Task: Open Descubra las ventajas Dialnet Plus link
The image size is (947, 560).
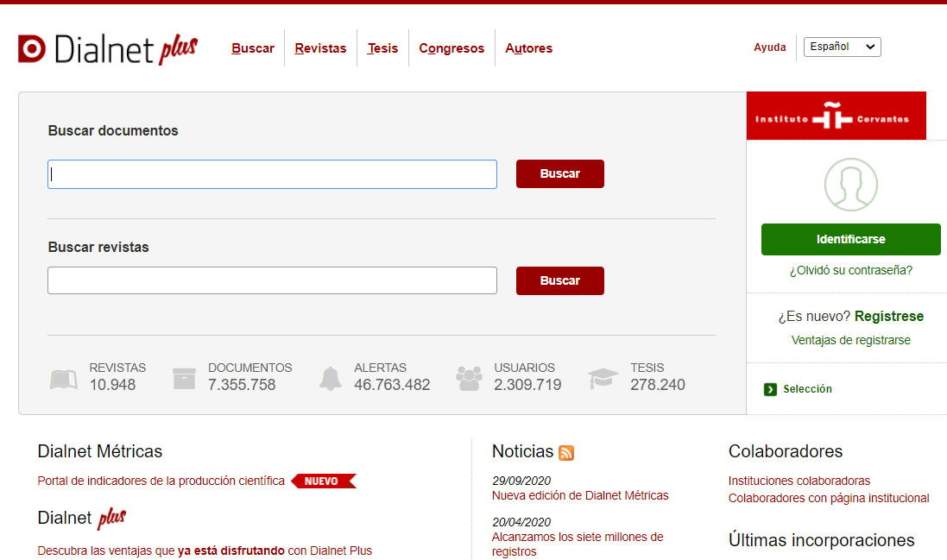Action: [205, 551]
